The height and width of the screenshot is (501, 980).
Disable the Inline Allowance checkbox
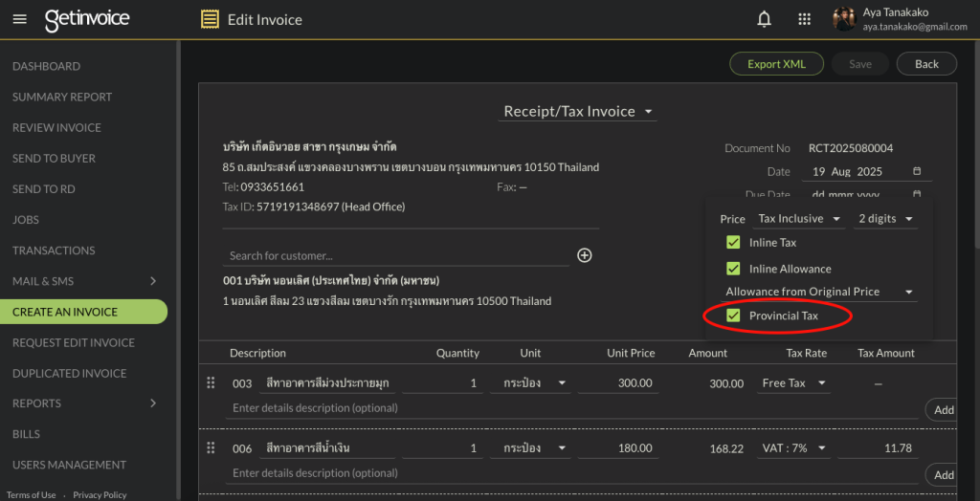coord(734,269)
